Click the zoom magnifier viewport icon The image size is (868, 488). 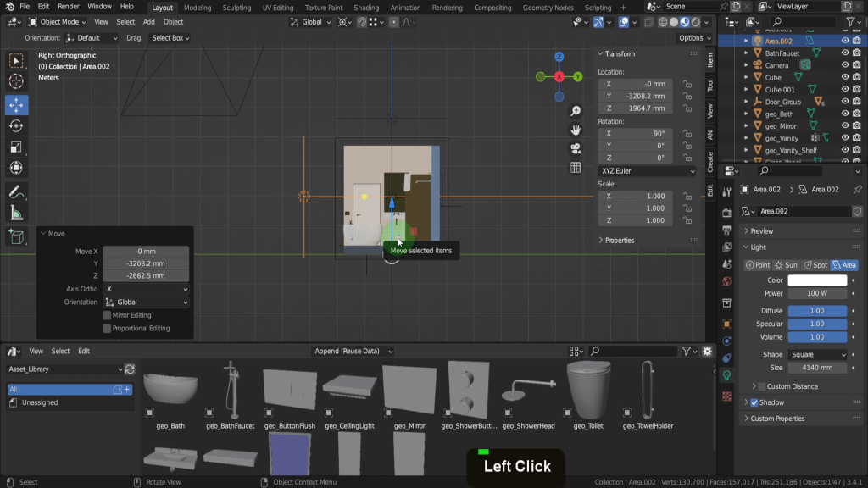coord(576,111)
